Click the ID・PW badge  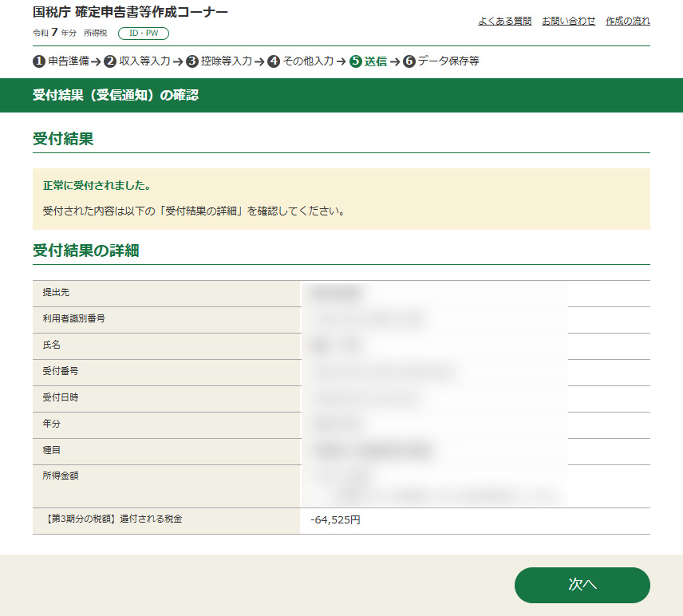click(144, 34)
